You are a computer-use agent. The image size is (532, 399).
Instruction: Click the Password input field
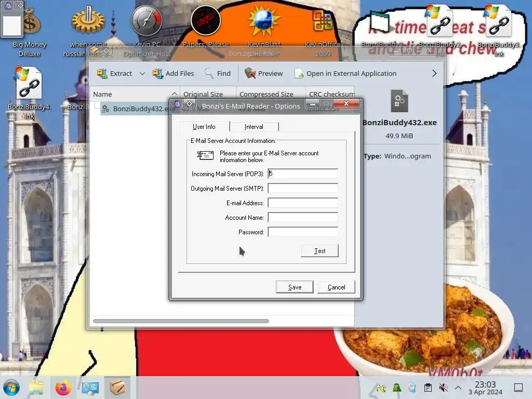(x=303, y=232)
